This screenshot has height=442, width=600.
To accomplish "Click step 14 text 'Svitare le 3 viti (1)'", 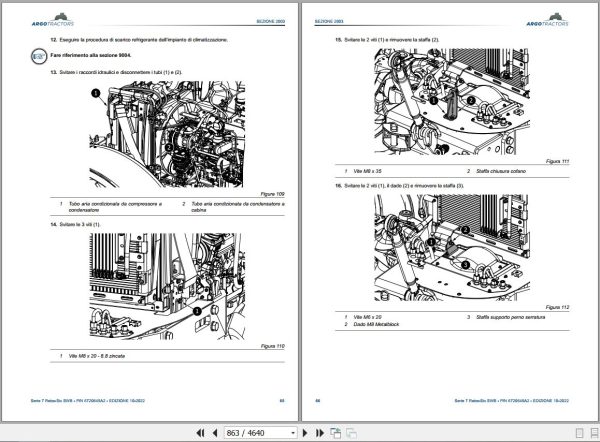I will tap(75, 224).
